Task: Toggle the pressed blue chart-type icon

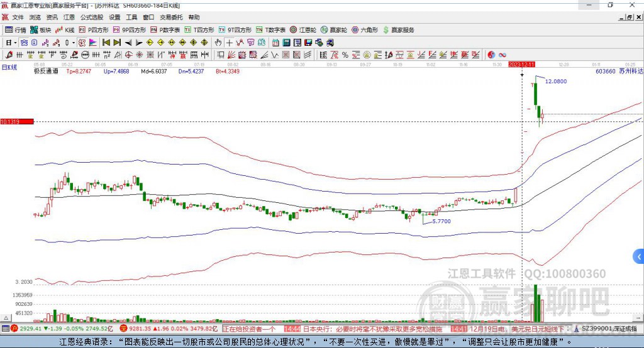Action: [x=24, y=43]
